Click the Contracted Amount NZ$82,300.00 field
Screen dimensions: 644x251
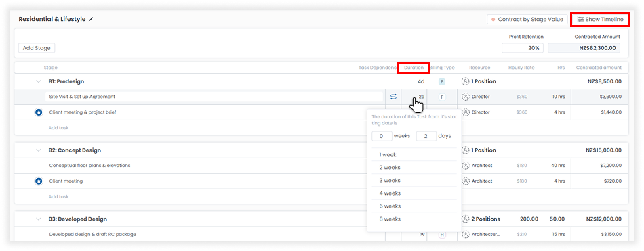tap(584, 48)
